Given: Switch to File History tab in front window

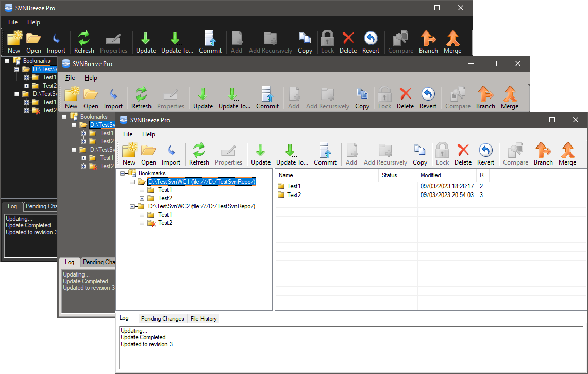Looking at the screenshot, I should coord(203,319).
